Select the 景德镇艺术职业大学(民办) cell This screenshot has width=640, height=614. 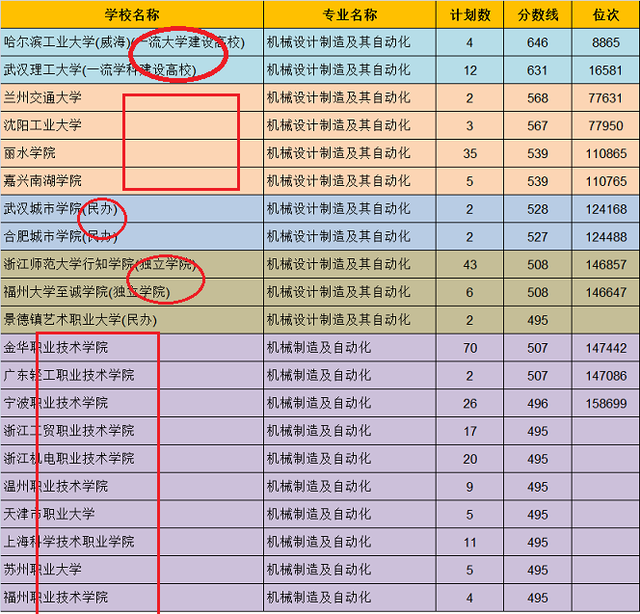(x=132, y=320)
